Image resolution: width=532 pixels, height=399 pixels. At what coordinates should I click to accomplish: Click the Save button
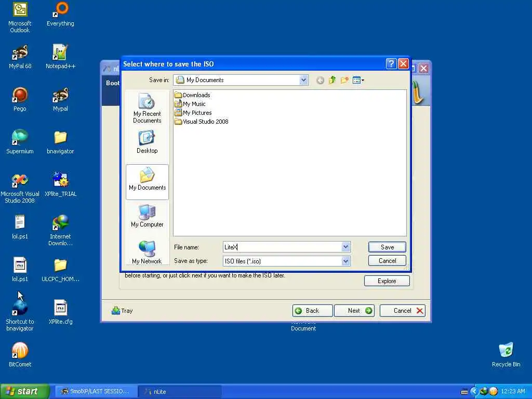pos(387,247)
